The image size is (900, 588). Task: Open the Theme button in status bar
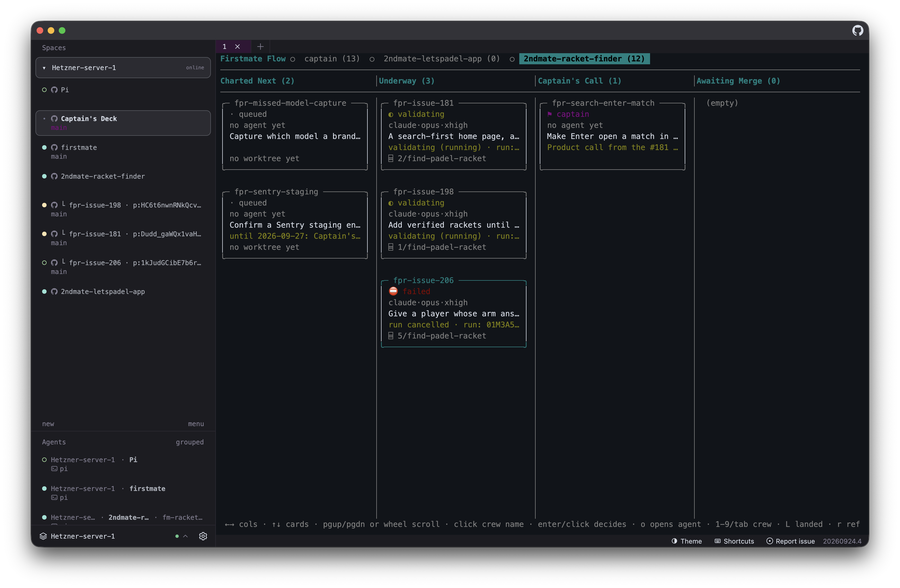[x=687, y=541]
